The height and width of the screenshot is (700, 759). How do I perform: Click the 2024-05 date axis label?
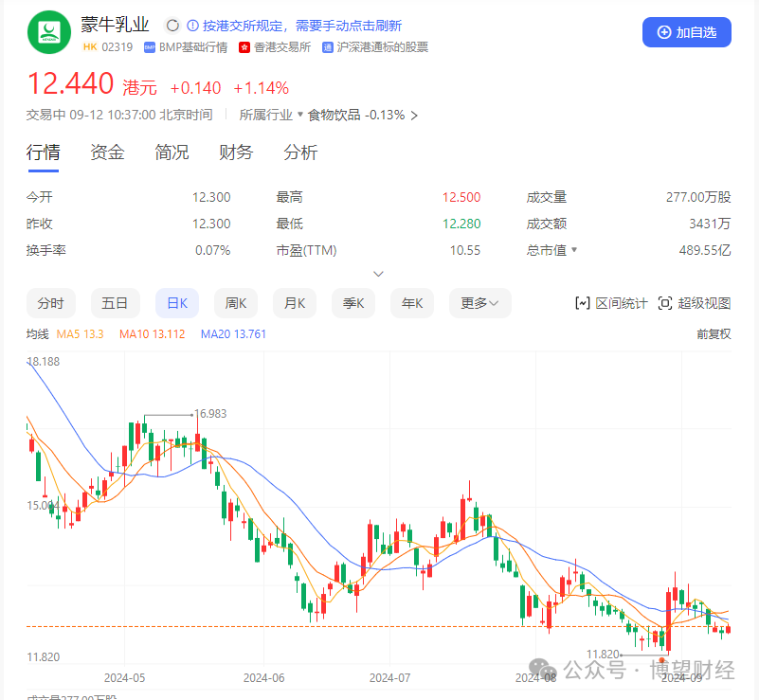point(124,678)
